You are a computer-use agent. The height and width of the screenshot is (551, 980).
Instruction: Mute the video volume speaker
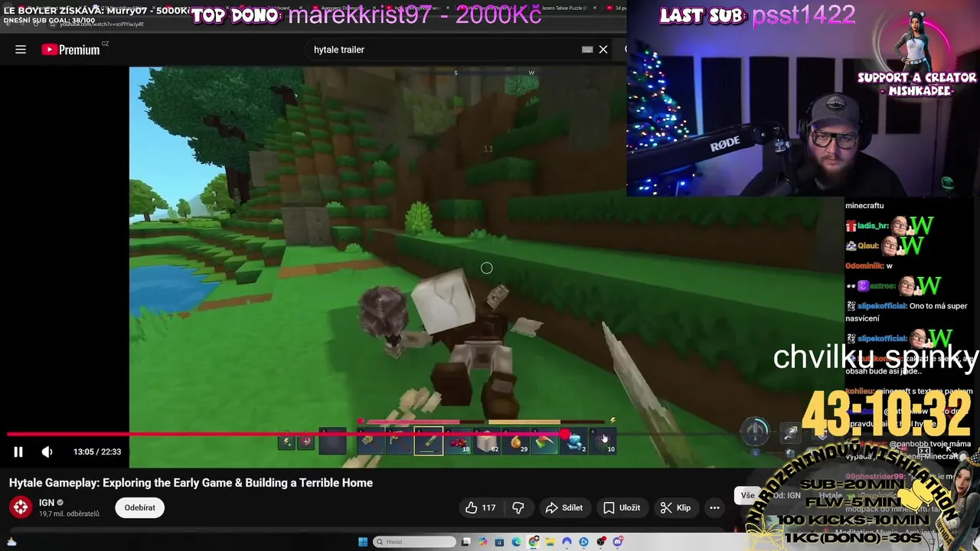tap(47, 452)
